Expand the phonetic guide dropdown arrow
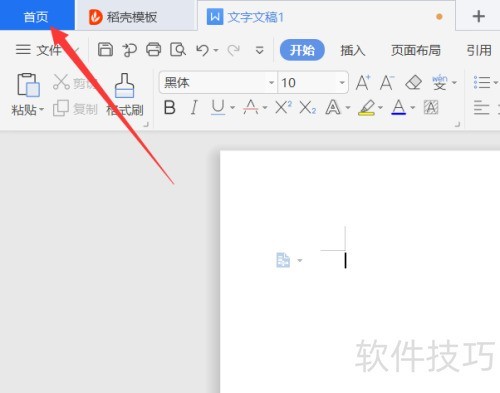500x393 pixels. (454, 82)
